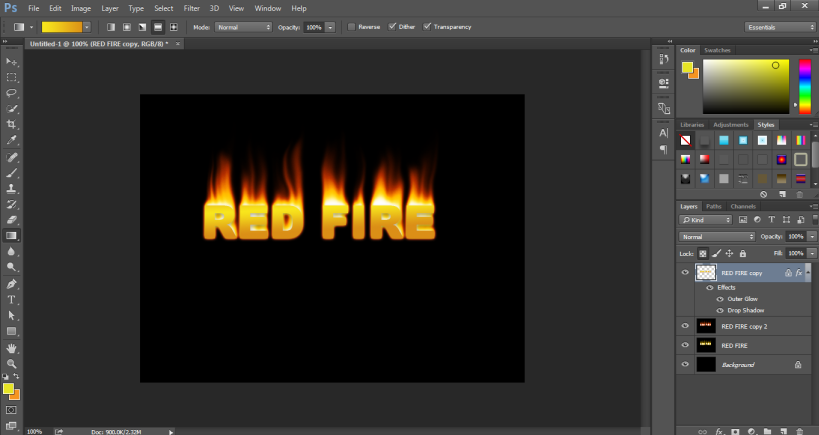Open the gradient picker dropdown arrow
The image size is (819, 435).
pyautogui.click(x=87, y=27)
